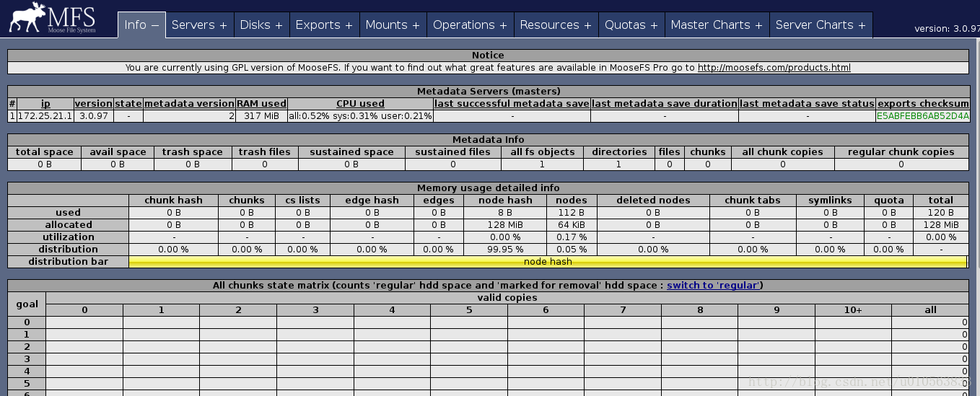The image size is (980, 396).
Task: Click the 'version: 3.0.97' label at top right
Action: coord(947,29)
